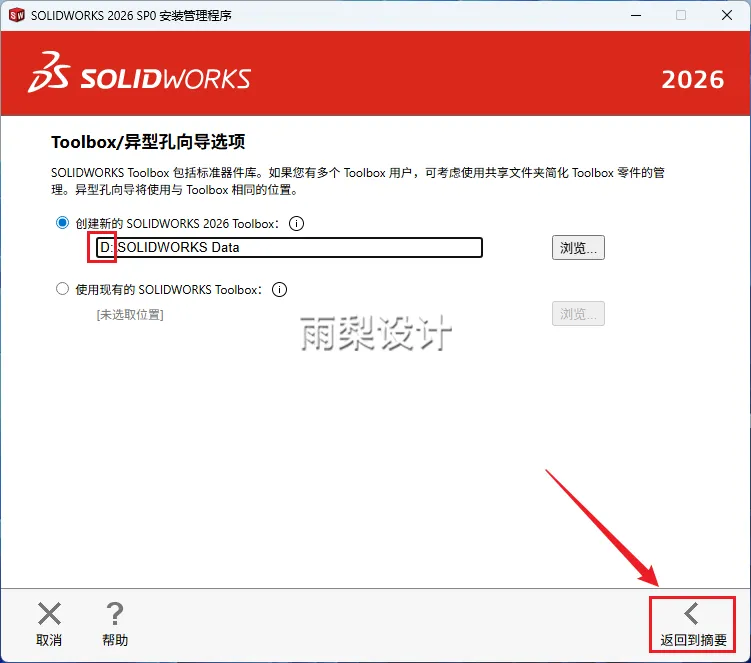Close the SOLIDWORKS installation manager window
This screenshot has height=663, width=751.
727,15
